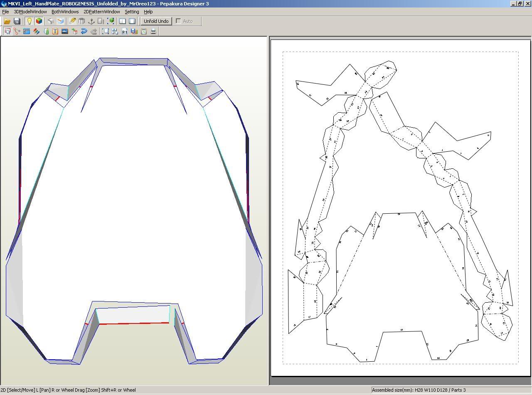Click the splitter between 3D and 2D panes
The width and height of the screenshot is (532, 395).
coord(268,208)
